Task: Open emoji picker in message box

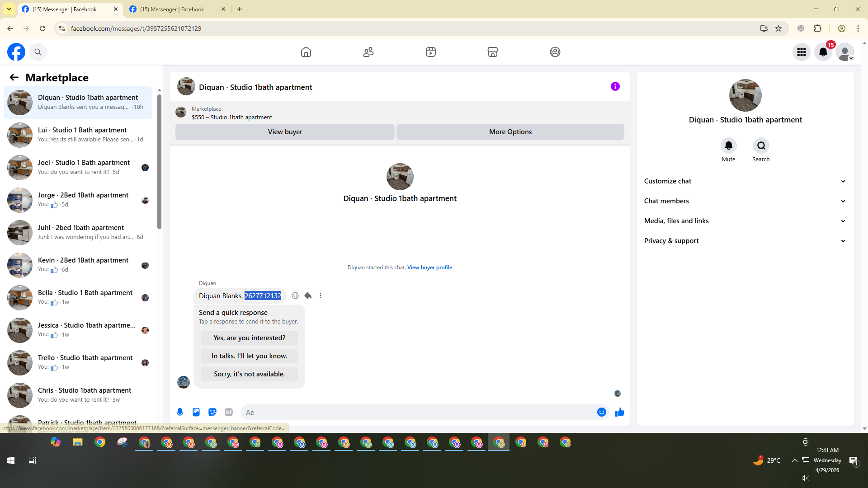Action: 601,412
